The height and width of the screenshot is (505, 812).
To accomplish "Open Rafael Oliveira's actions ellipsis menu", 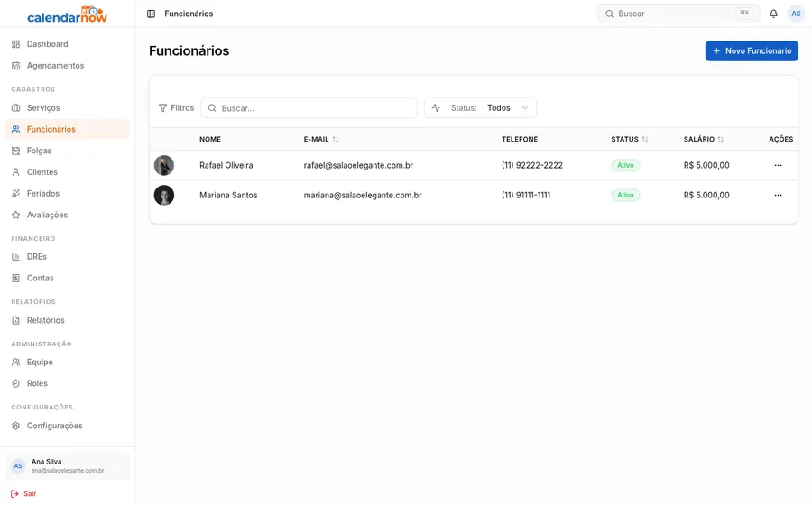I will 778,166.
